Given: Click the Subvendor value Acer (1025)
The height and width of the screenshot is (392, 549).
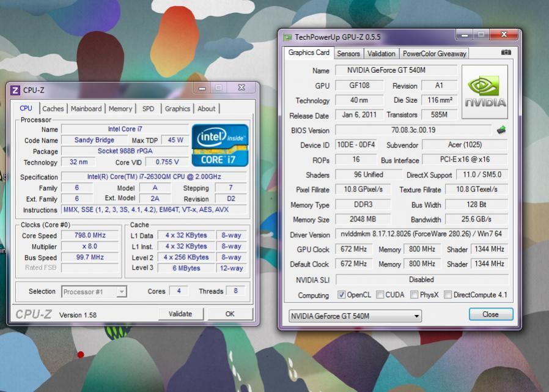Looking at the screenshot, I should click(x=465, y=145).
